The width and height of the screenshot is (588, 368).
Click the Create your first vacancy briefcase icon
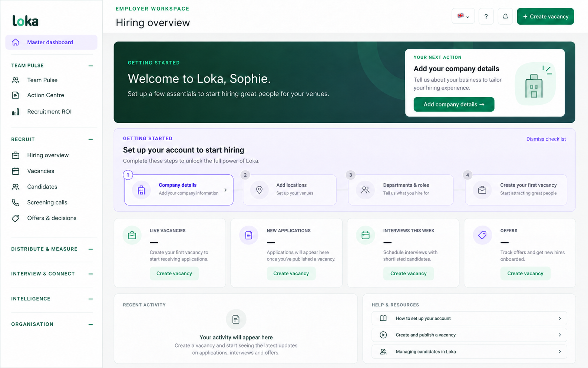coord(482,190)
